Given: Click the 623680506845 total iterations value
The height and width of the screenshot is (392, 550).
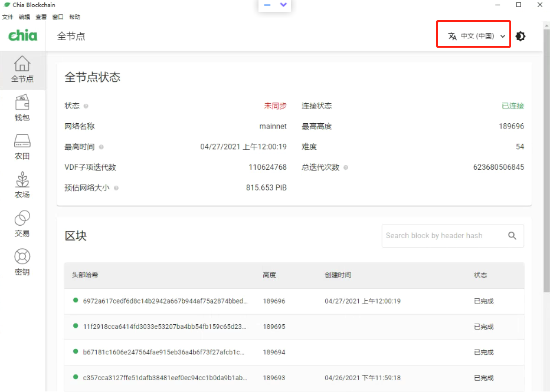Looking at the screenshot, I should (x=499, y=167).
